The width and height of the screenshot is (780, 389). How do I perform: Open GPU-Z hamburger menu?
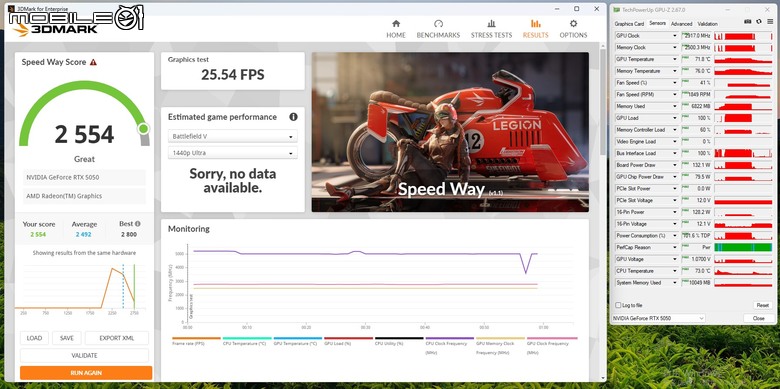769,22
